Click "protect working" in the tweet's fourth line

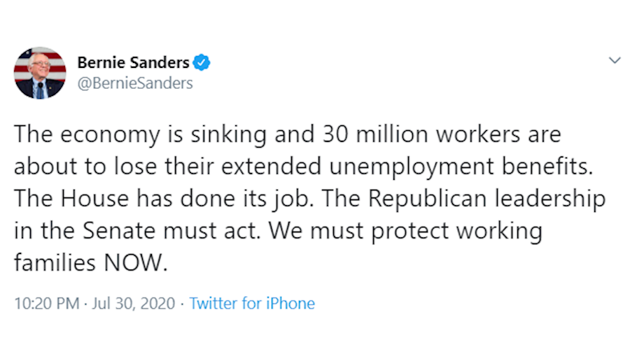point(457,231)
